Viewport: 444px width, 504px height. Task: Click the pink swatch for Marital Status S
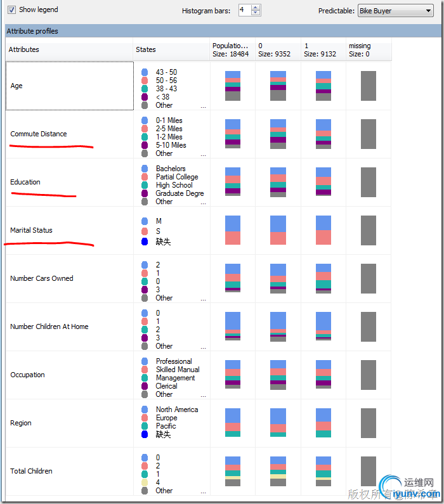coord(145,231)
